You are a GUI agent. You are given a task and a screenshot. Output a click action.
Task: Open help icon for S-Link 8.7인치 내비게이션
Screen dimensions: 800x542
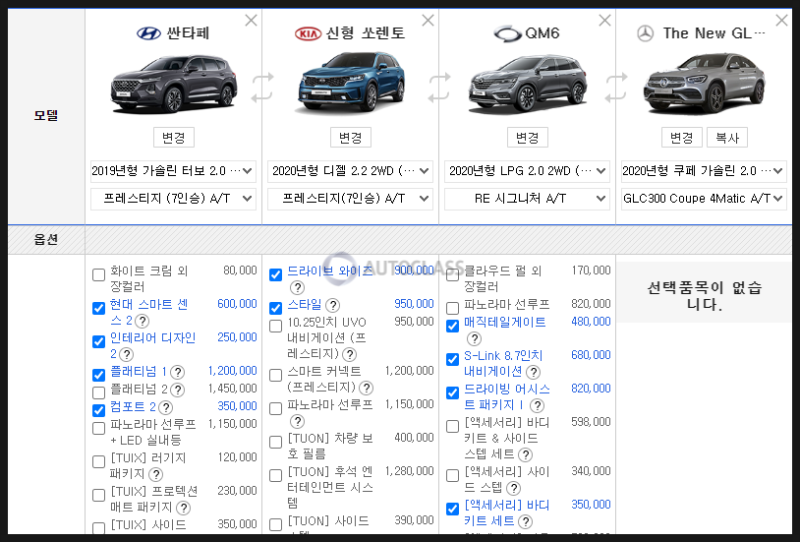pos(533,372)
